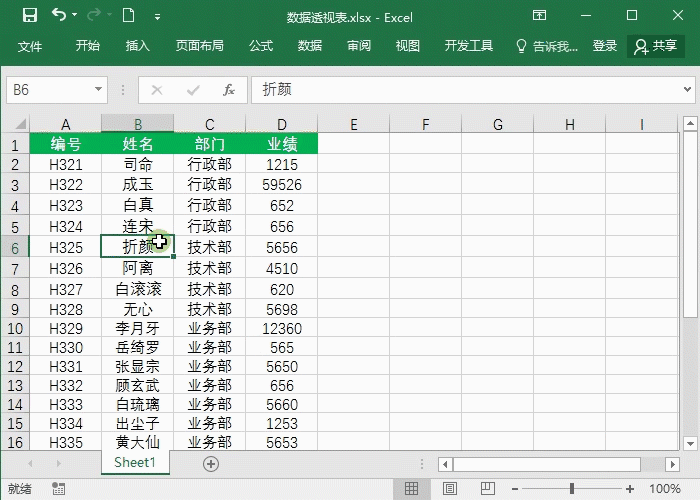Select cell containing 司命
This screenshot has width=700, height=500.
138,165
